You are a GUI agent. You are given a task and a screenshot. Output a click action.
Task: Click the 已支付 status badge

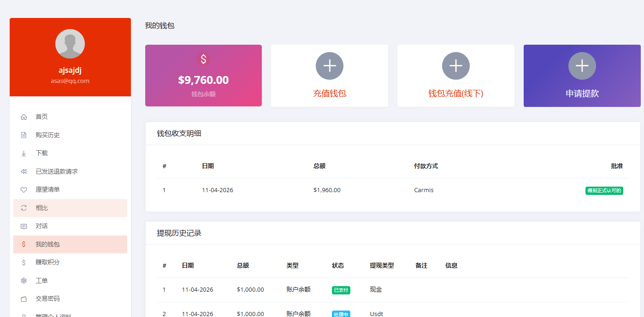pos(341,290)
